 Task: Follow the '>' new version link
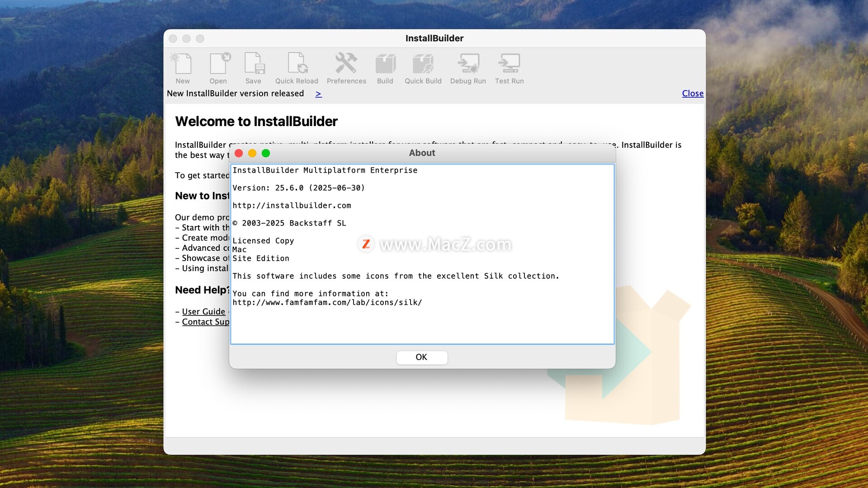click(x=319, y=94)
